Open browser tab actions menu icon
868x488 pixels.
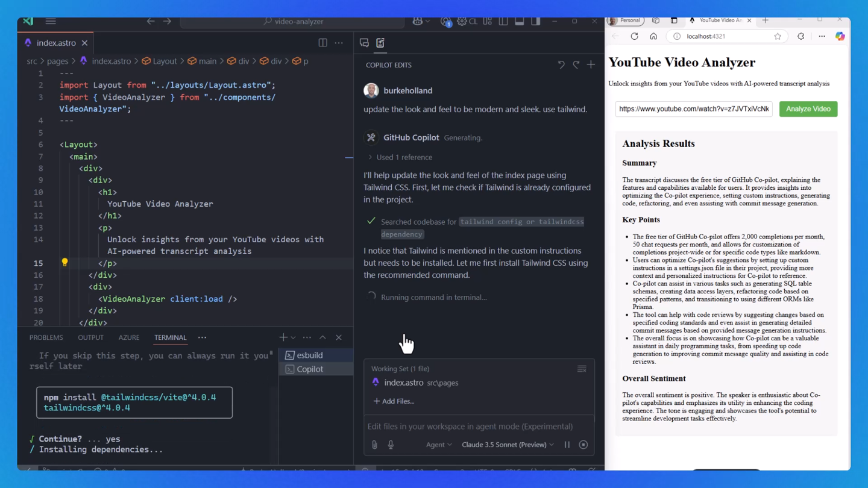674,20
